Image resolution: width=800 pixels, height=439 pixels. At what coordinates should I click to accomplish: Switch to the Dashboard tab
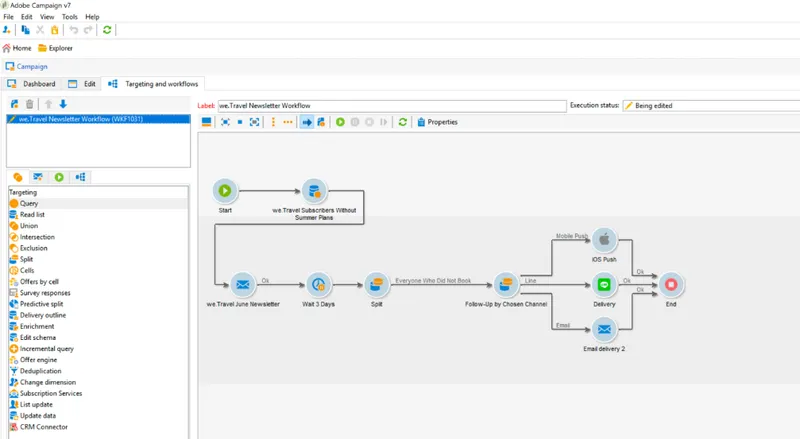[x=32, y=84]
